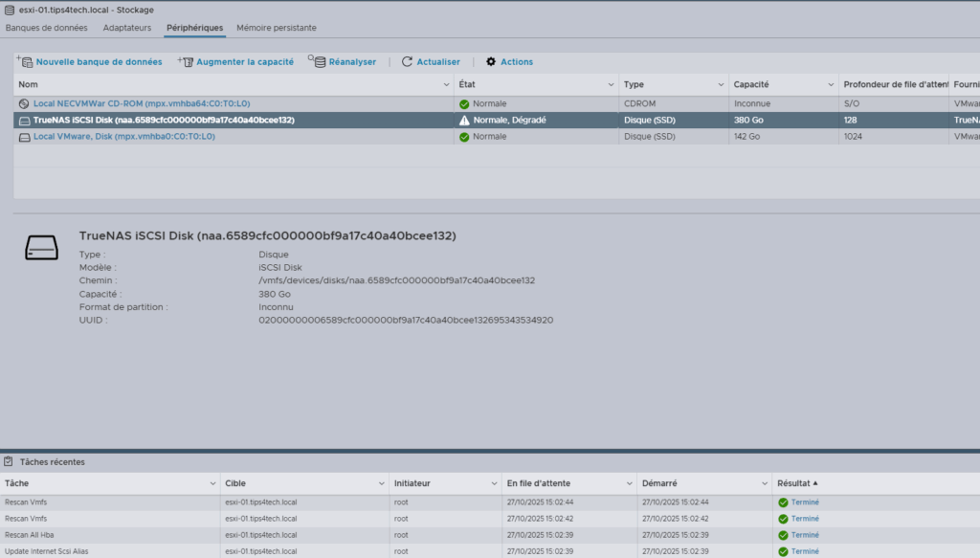This screenshot has height=558, width=980.
Task: Select the Mémoire persistante tab
Action: [277, 28]
